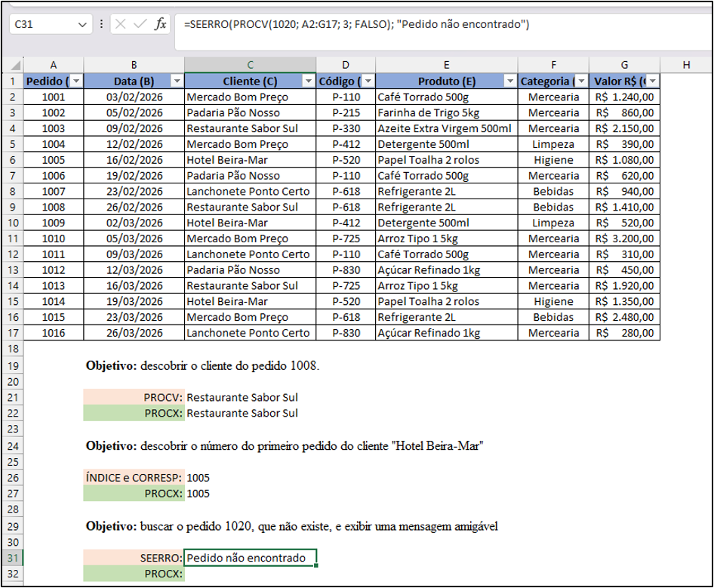714x588 pixels.
Task: Select row 31 header
Action: (x=13, y=558)
